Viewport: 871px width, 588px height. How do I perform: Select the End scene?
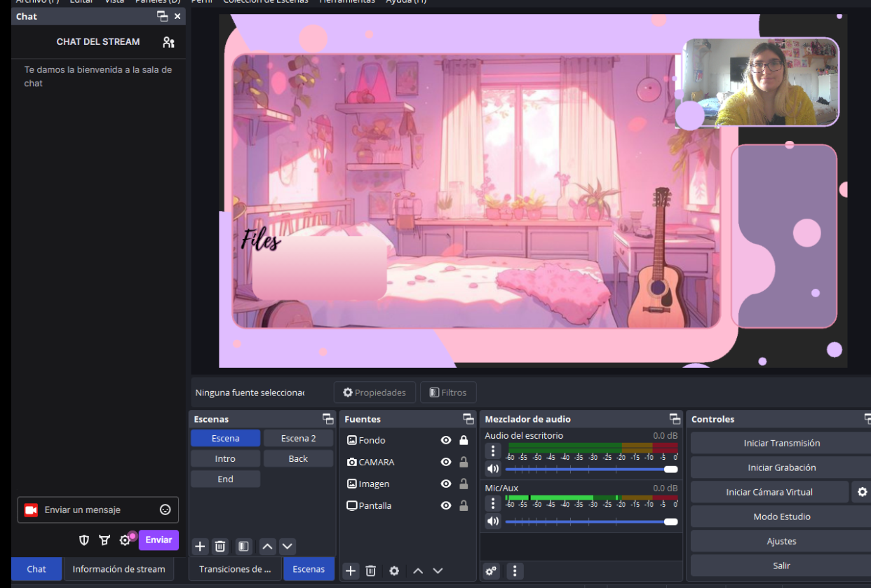click(225, 479)
